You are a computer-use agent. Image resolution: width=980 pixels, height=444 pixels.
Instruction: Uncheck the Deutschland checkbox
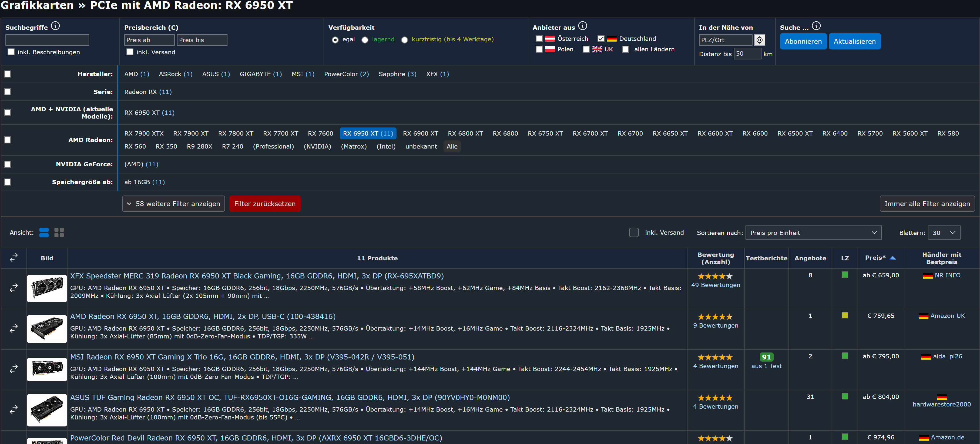pos(601,38)
